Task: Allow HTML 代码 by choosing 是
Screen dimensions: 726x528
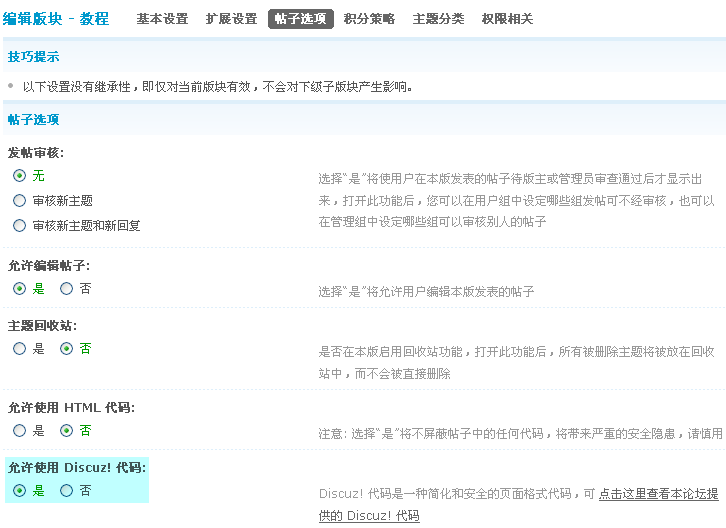Action: pyautogui.click(x=20, y=431)
